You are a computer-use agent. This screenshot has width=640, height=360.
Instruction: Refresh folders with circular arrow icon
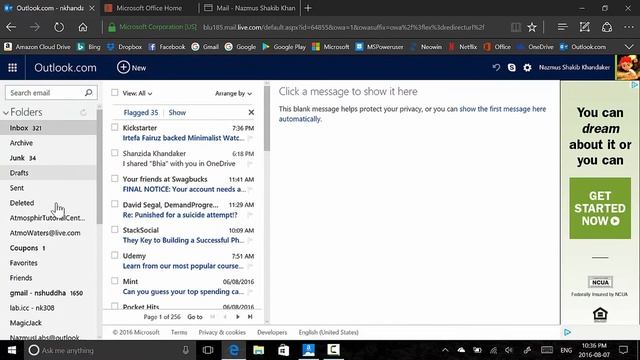point(83,112)
